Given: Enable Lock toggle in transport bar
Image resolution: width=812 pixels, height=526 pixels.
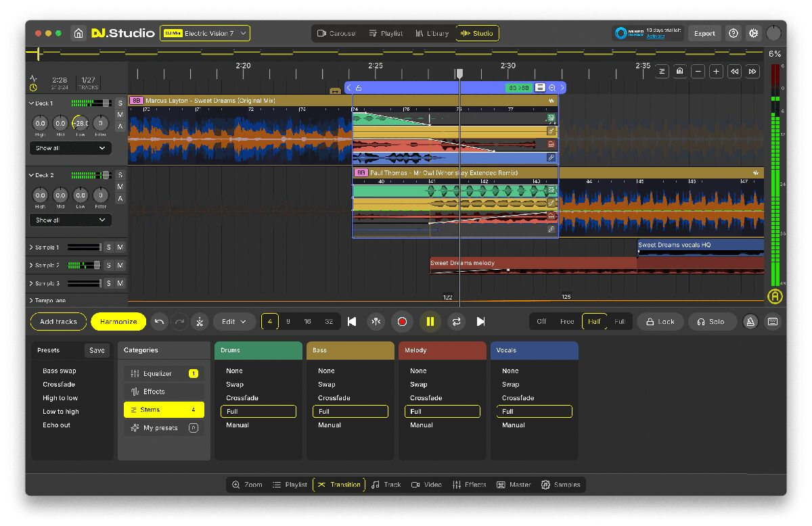Looking at the screenshot, I should point(660,322).
